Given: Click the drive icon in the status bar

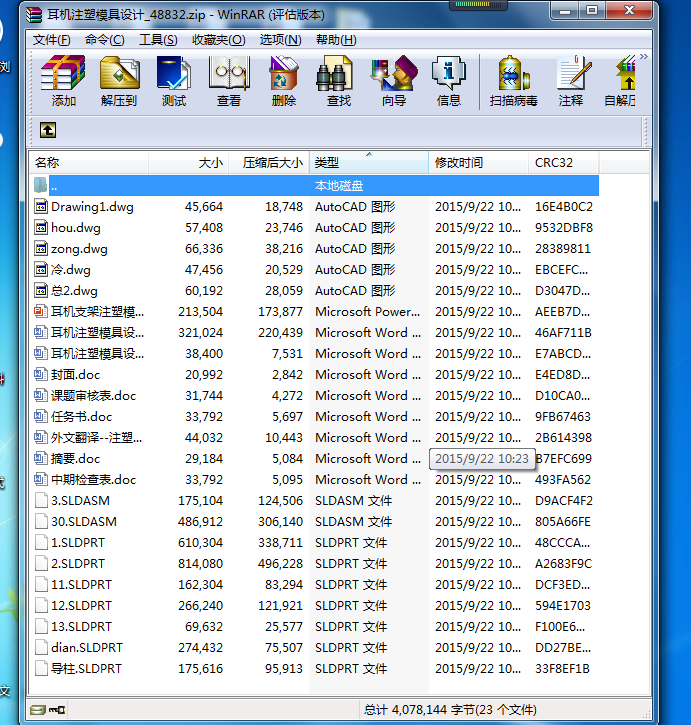Looking at the screenshot, I should [x=38, y=709].
